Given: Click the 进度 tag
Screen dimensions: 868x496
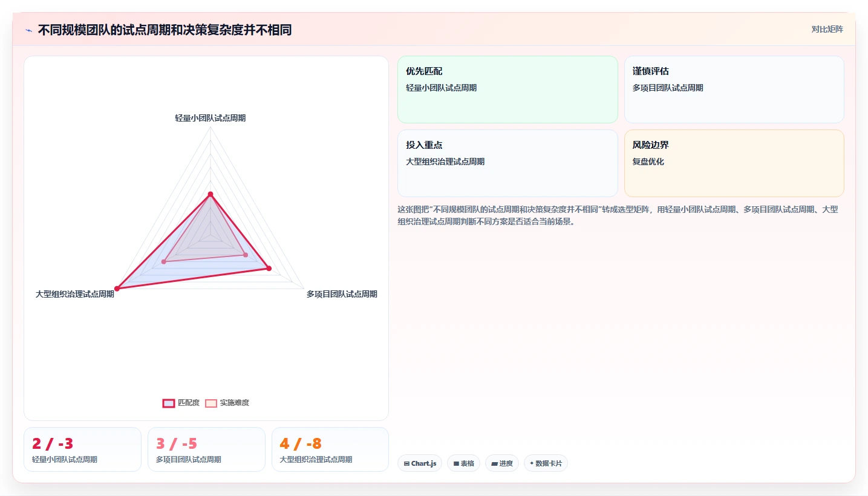Looking at the screenshot, I should tap(502, 463).
